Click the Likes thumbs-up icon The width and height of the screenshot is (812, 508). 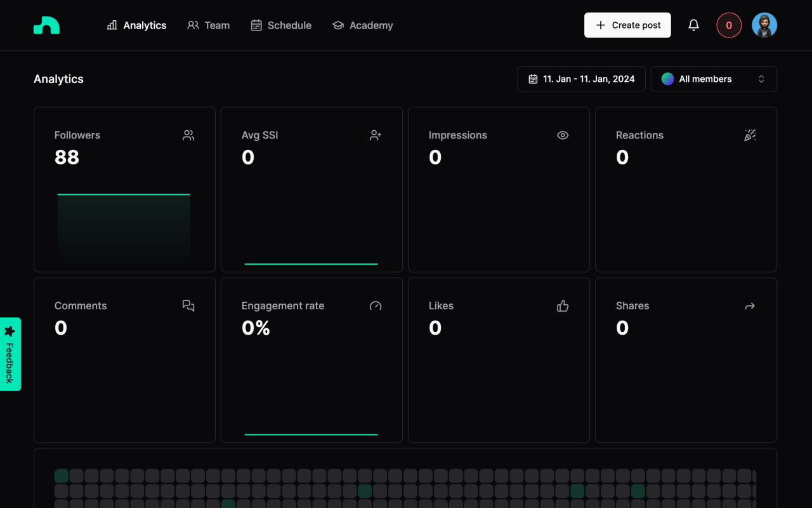tap(562, 306)
